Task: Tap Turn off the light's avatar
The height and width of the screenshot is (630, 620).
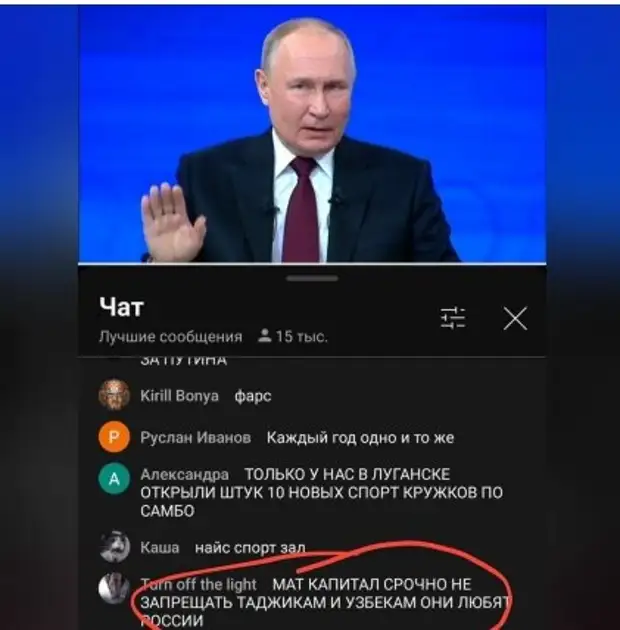Action: (x=115, y=588)
